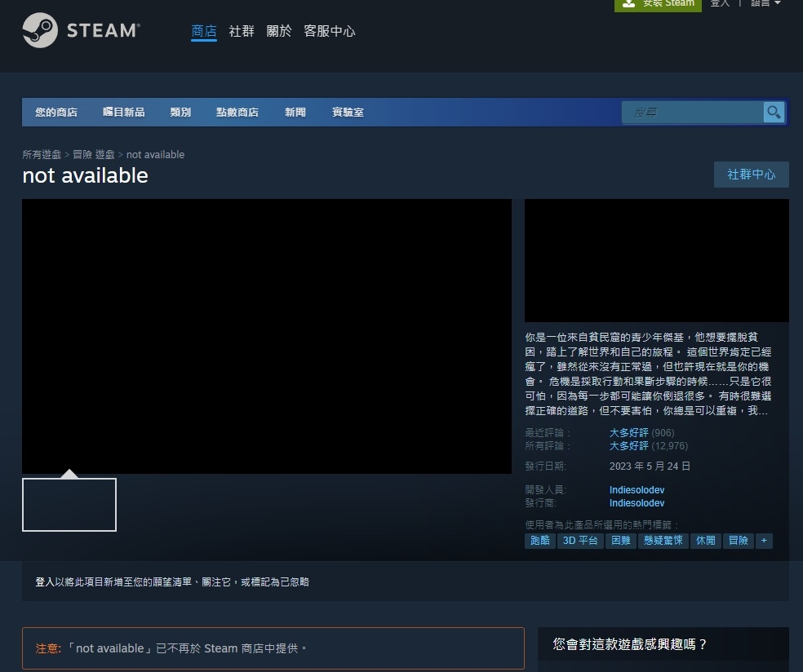This screenshot has height=672, width=803.
Task: Select the 困難 tag
Action: [621, 541]
